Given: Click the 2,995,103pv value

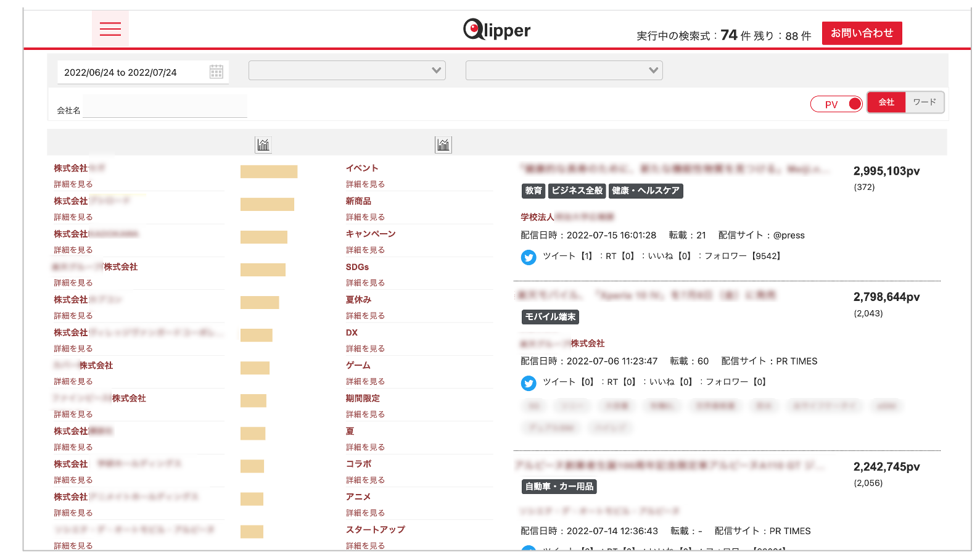Looking at the screenshot, I should [886, 171].
